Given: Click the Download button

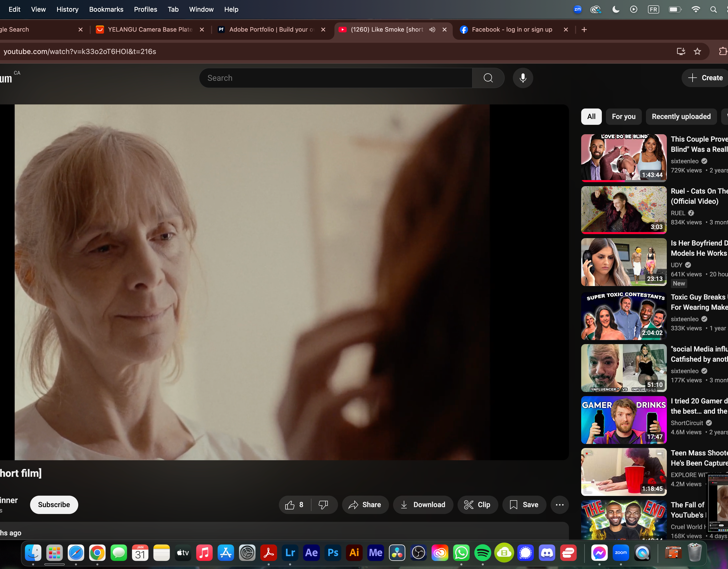Looking at the screenshot, I should coord(423,505).
